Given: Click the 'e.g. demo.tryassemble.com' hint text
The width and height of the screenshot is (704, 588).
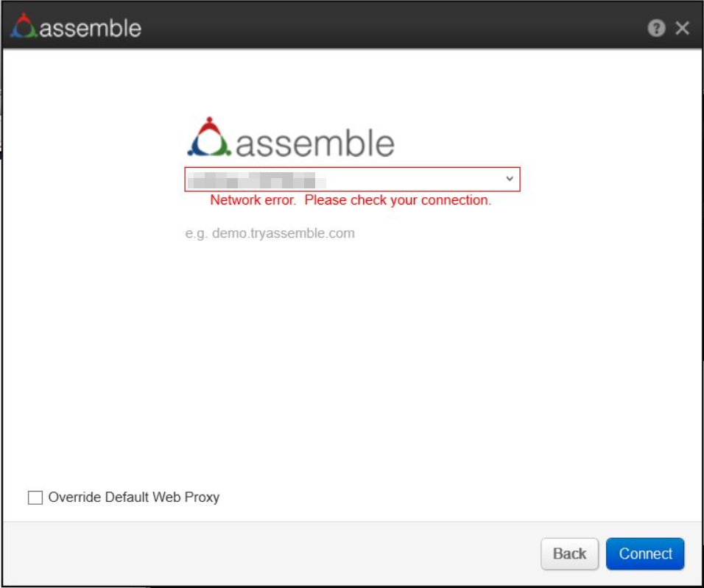Looking at the screenshot, I should [x=270, y=233].
